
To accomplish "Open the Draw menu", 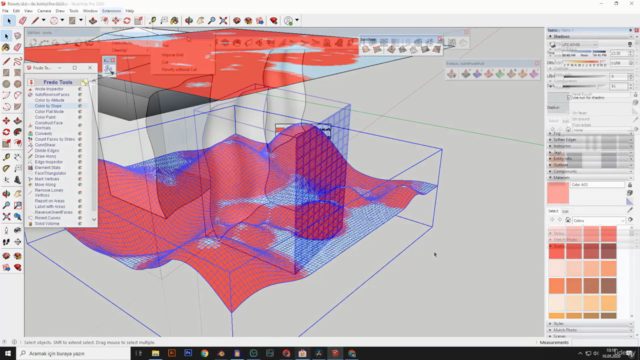I will (x=60, y=11).
